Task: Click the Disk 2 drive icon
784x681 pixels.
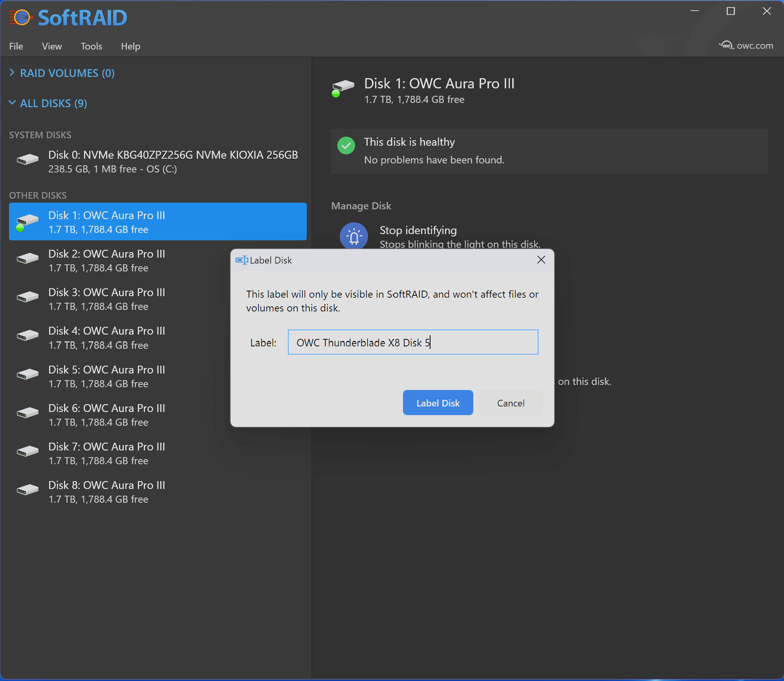Action: pyautogui.click(x=27, y=258)
